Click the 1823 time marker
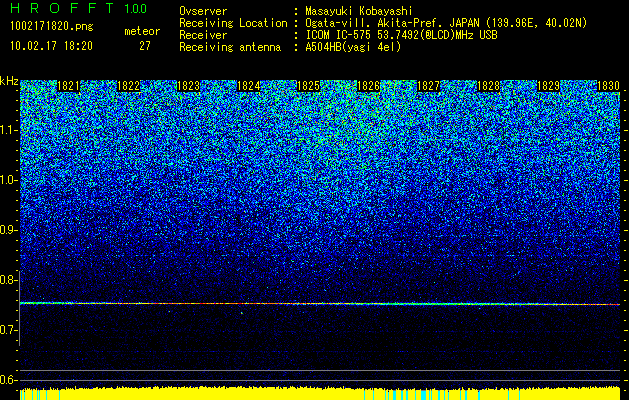The height and width of the screenshot is (400, 629). (x=188, y=86)
